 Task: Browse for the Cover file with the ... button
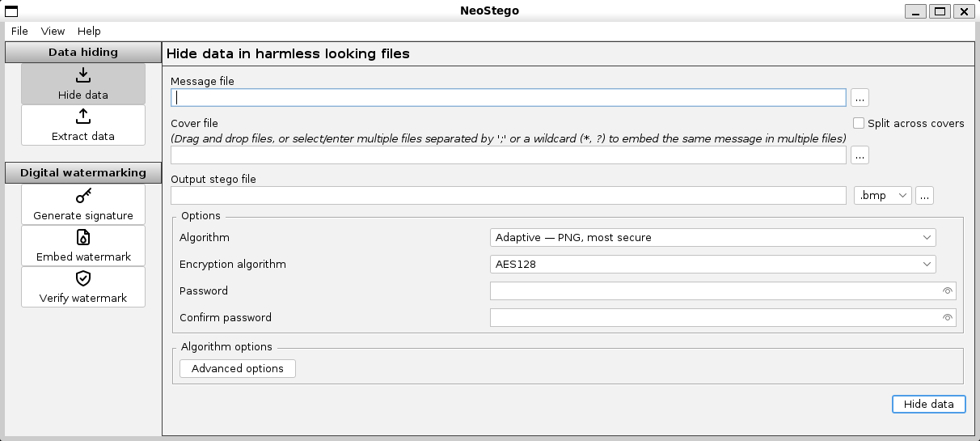pyautogui.click(x=860, y=155)
